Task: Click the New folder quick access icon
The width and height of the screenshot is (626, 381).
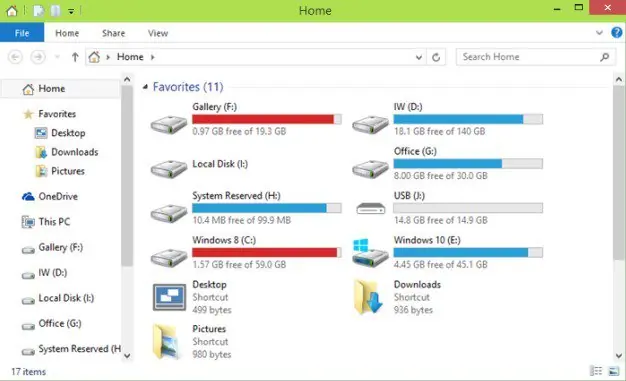Action: point(55,10)
